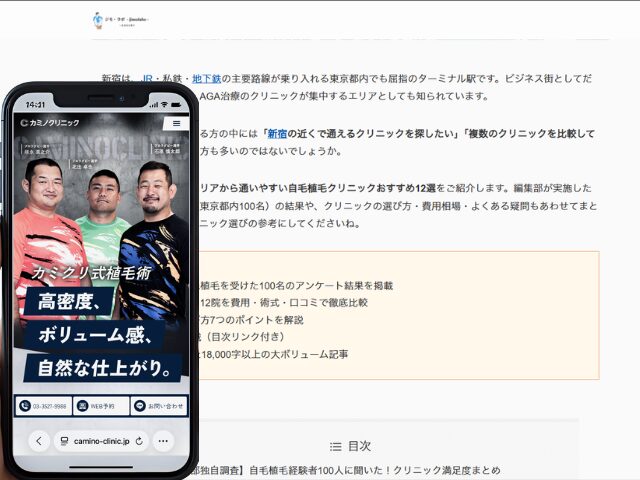This screenshot has width=640, height=480.
Task: Tap the phone call icon beside 03-3527-9988
Action: (x=25, y=406)
